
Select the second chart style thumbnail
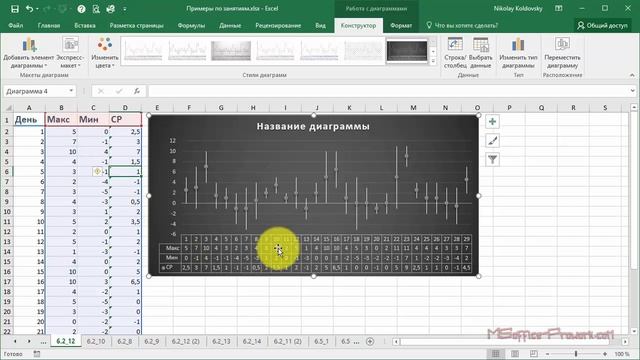pyautogui.click(x=187, y=51)
